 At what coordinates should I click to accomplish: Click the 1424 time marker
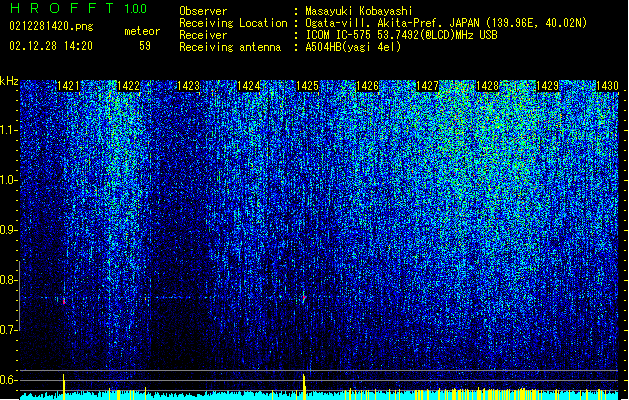248,86
